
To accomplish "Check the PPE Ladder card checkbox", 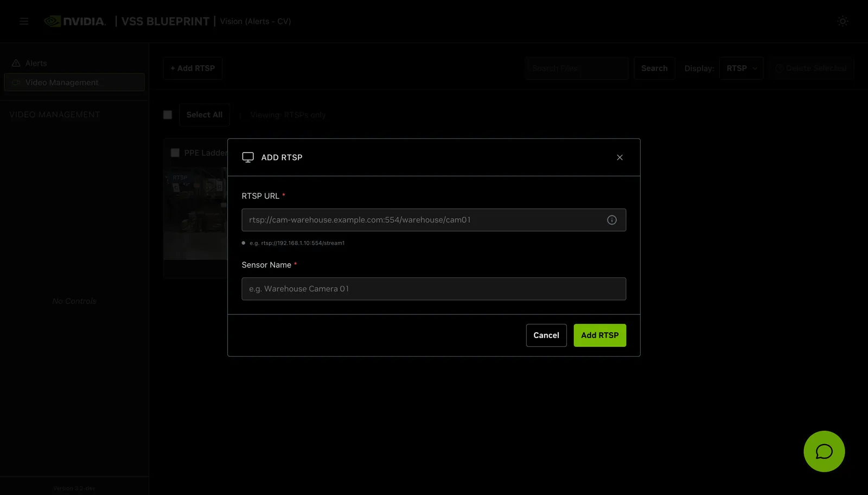I will [x=175, y=153].
